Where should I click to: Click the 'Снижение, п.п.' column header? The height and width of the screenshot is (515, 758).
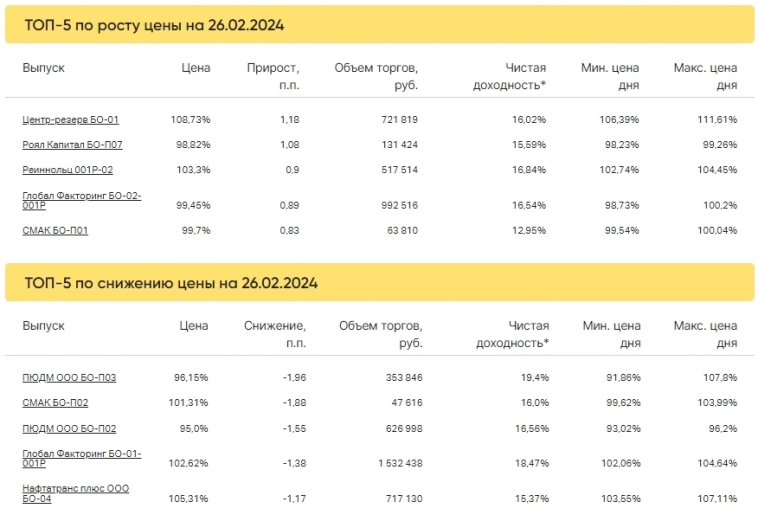click(x=274, y=334)
